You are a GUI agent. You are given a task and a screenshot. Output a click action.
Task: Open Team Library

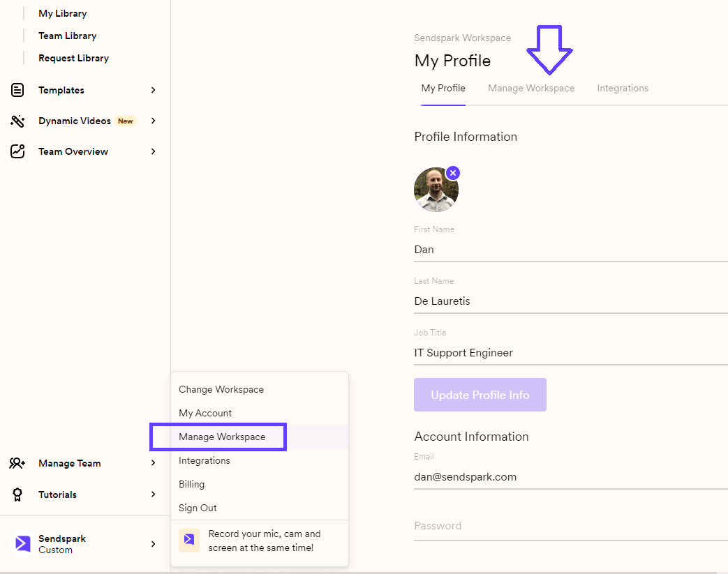tap(67, 36)
